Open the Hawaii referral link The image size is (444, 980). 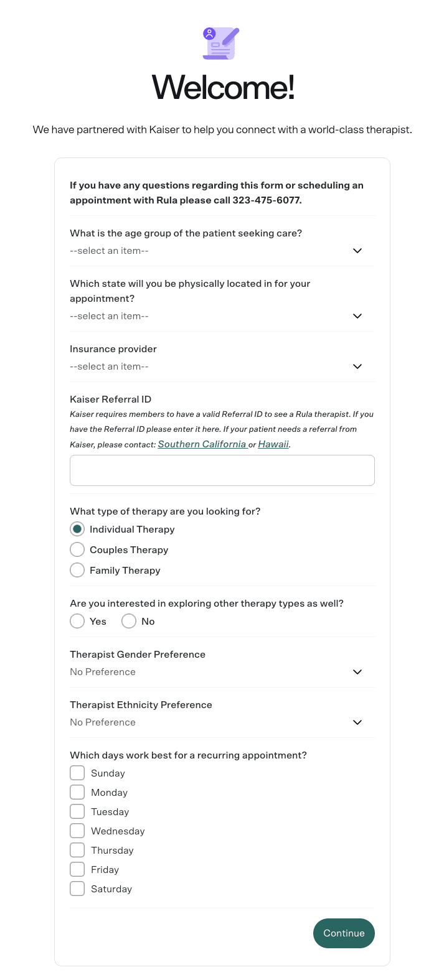tap(273, 444)
